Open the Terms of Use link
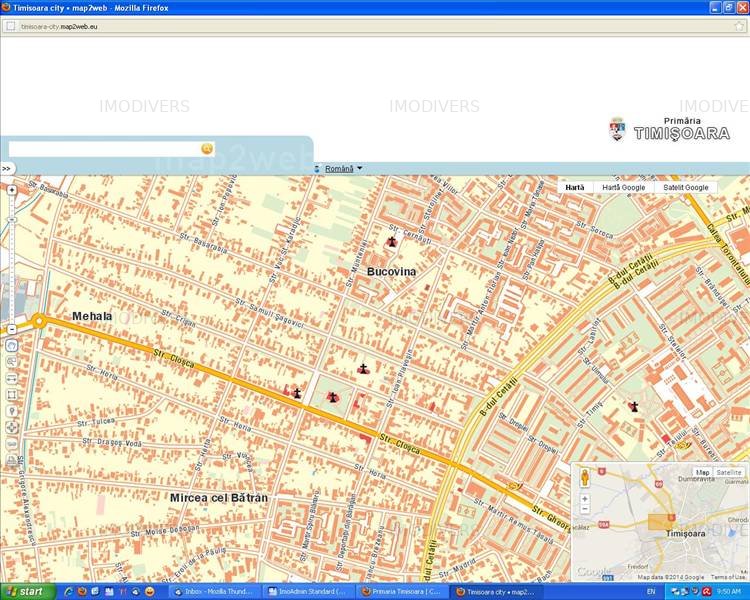 point(727,577)
